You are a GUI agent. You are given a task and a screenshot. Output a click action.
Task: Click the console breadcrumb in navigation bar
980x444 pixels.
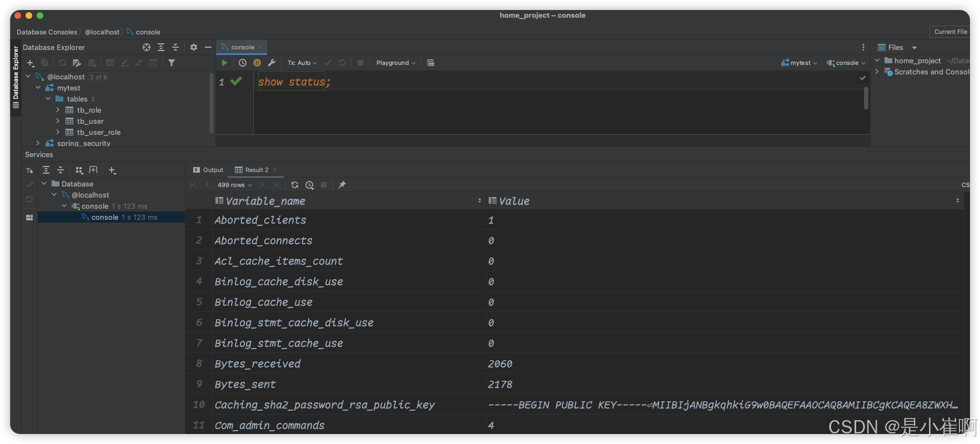[144, 32]
